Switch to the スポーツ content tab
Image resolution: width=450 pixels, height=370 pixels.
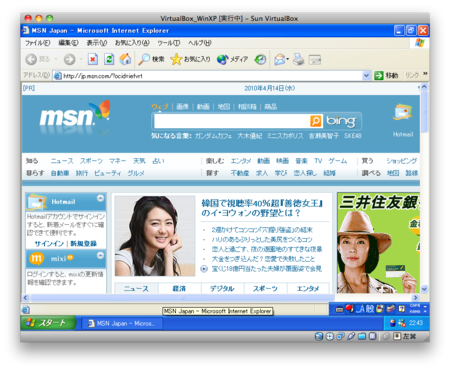(265, 288)
